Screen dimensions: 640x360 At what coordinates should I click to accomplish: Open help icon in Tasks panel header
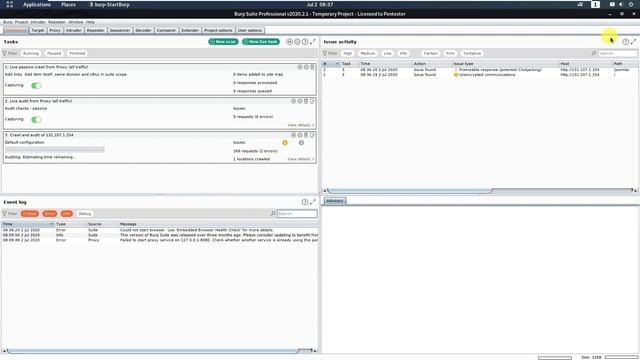tap(305, 42)
